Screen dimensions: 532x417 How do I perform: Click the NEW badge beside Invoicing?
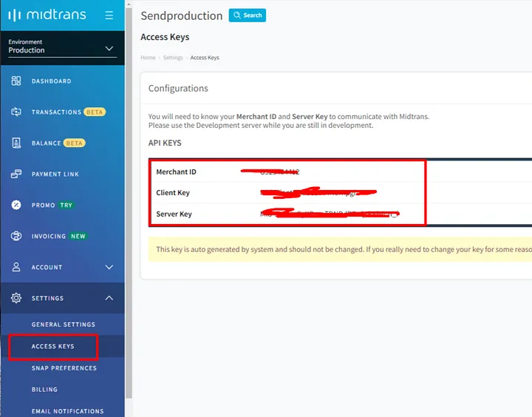(x=78, y=237)
